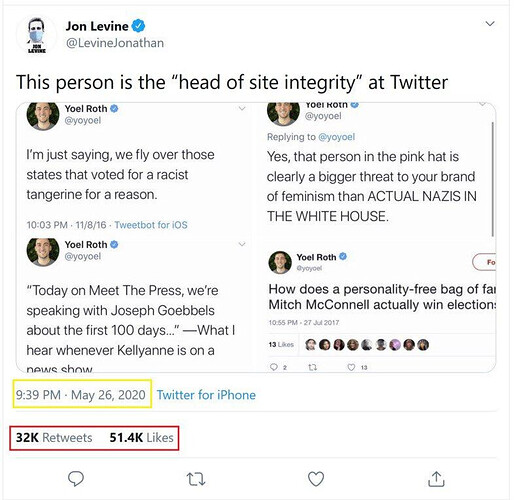514x500 pixels.
Task: Click the Tweetbot for iOS source link
Action: (151, 225)
